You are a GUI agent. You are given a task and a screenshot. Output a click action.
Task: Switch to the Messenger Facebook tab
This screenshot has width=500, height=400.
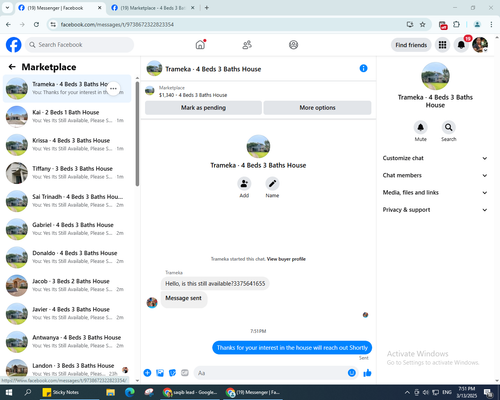point(60,8)
